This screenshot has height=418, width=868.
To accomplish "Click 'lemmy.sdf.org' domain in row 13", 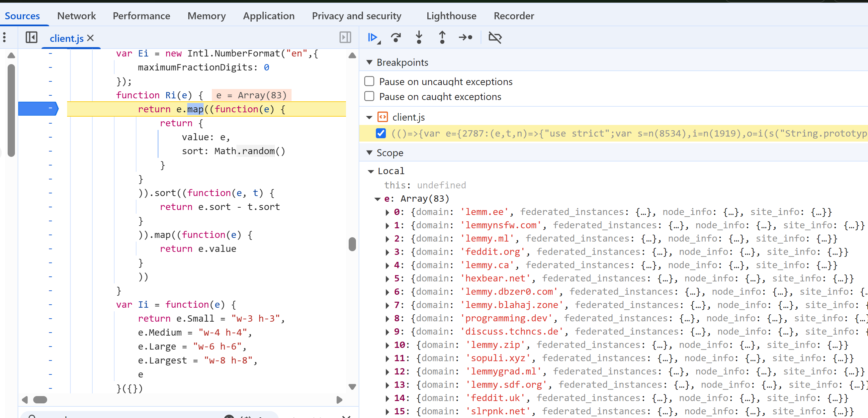I will click(506, 385).
